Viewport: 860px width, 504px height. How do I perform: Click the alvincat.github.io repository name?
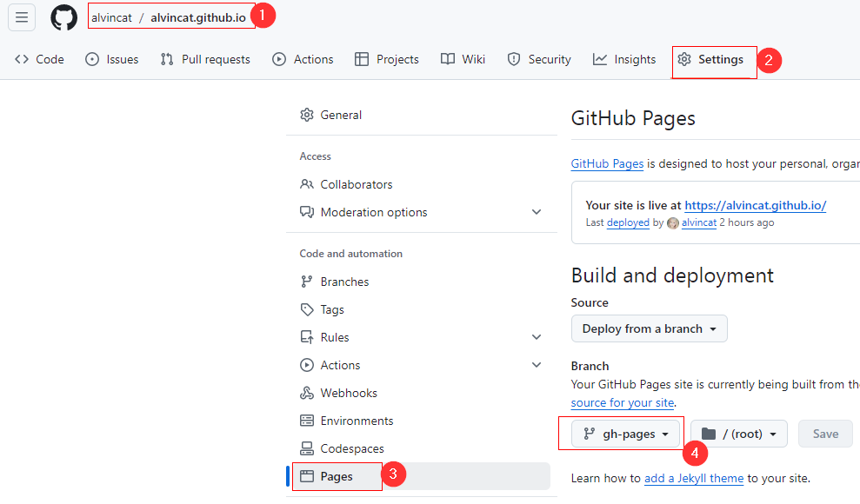tap(197, 17)
